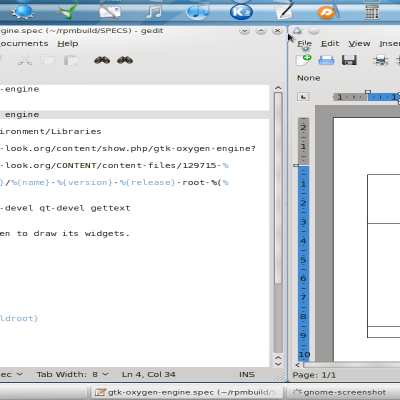Click the office window title bar icon

(298, 31)
